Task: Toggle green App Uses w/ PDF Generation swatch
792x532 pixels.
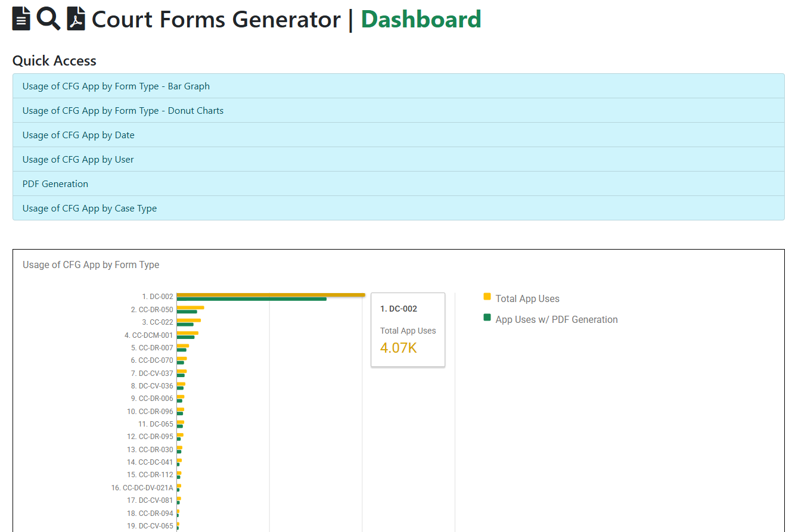Action: point(487,318)
